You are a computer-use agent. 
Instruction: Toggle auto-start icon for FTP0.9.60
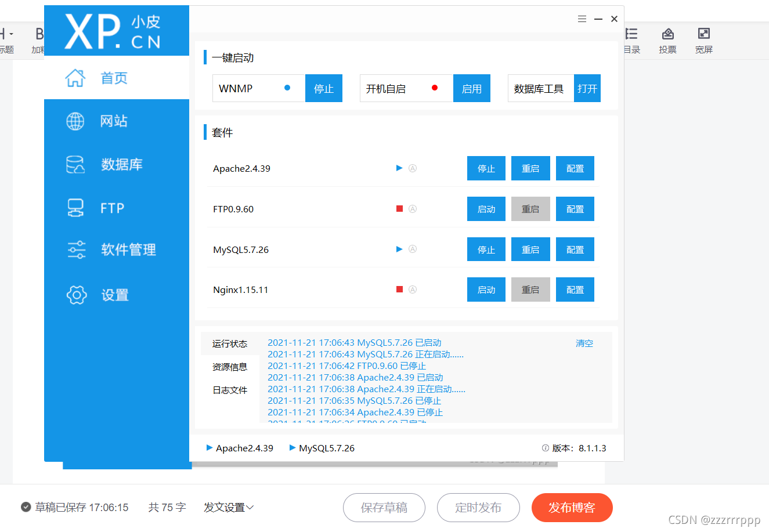pyautogui.click(x=413, y=209)
